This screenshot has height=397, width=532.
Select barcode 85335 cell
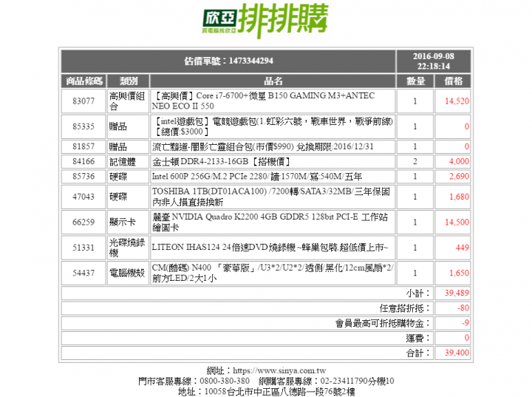[x=83, y=126]
